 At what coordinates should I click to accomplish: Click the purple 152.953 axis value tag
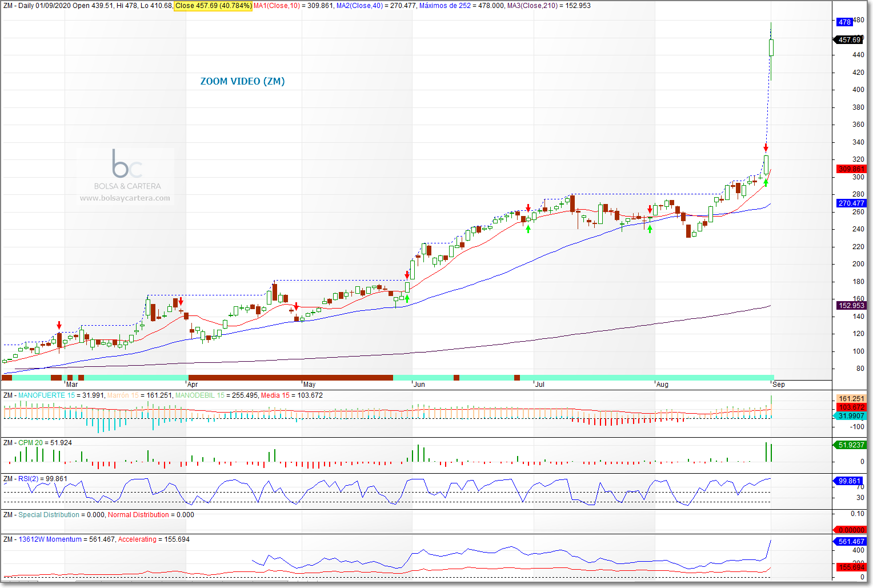click(x=851, y=306)
